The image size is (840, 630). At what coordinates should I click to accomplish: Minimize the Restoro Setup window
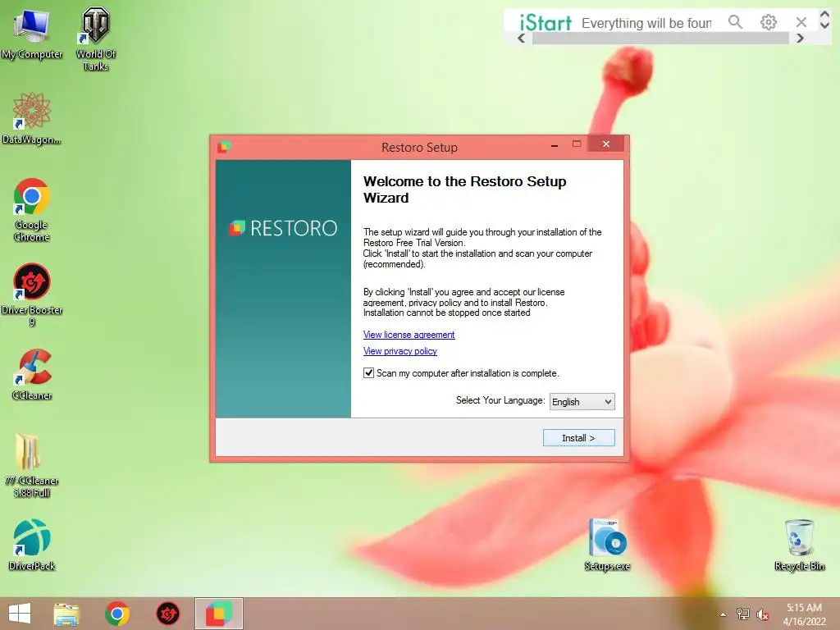555,144
